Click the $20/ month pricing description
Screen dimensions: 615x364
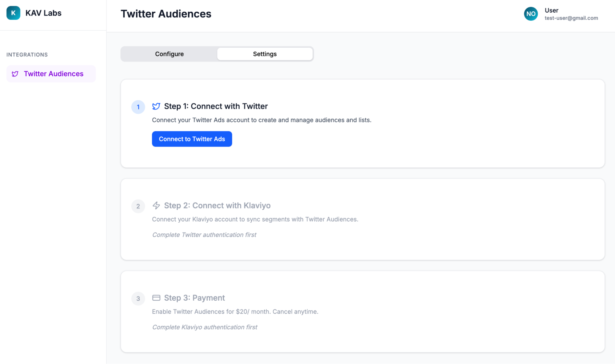coord(235,312)
